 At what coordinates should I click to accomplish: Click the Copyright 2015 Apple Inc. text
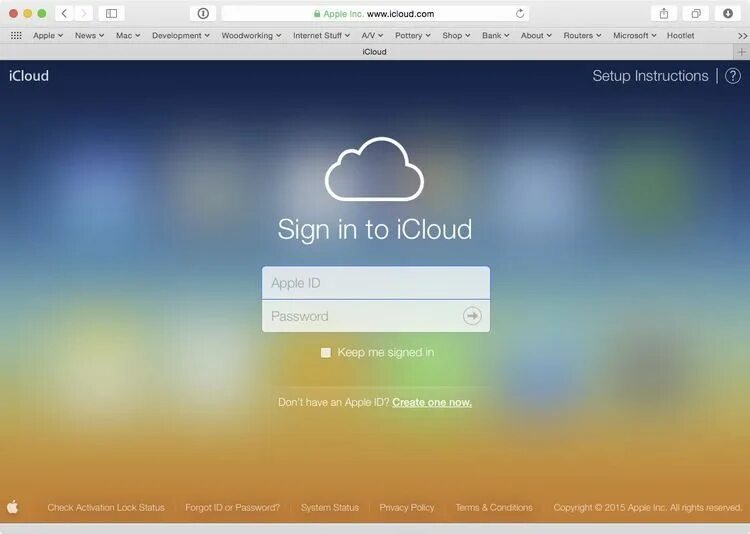[648, 507]
